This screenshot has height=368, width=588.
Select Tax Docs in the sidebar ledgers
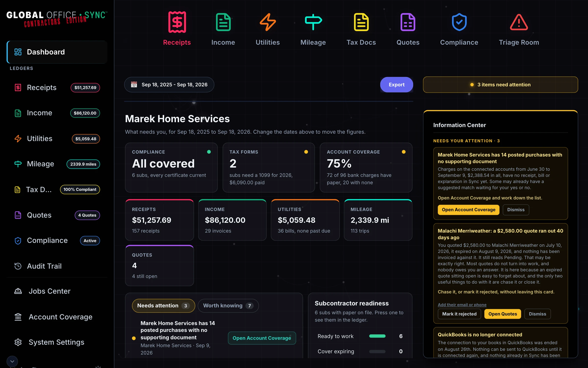pos(57,189)
